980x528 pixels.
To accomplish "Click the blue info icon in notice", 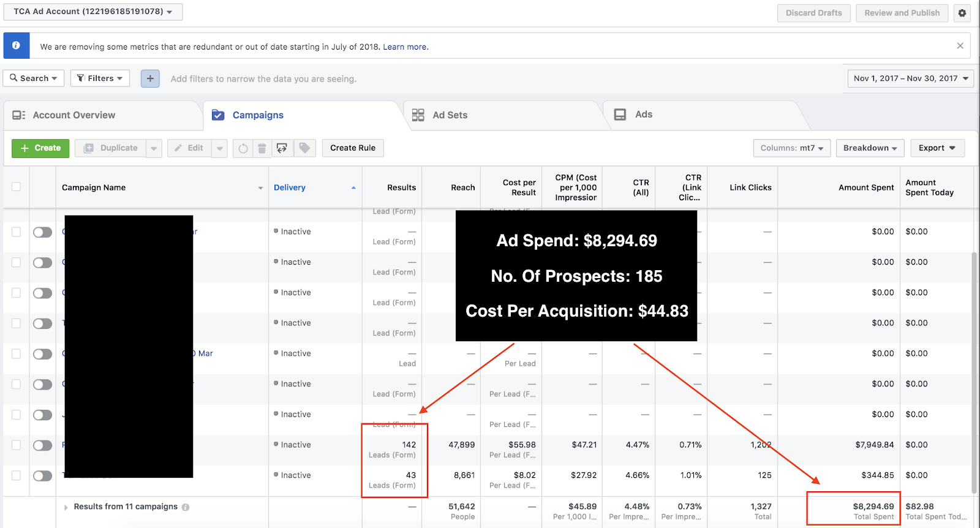I will pos(17,46).
